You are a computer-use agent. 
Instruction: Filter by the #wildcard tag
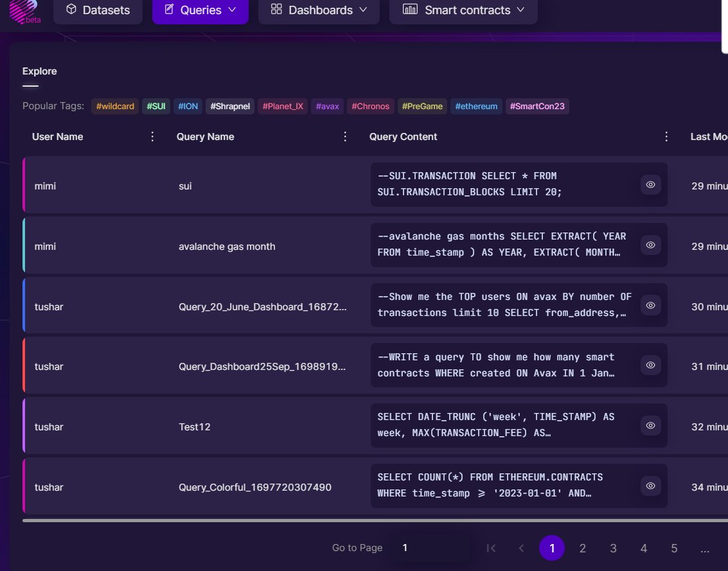[115, 107]
